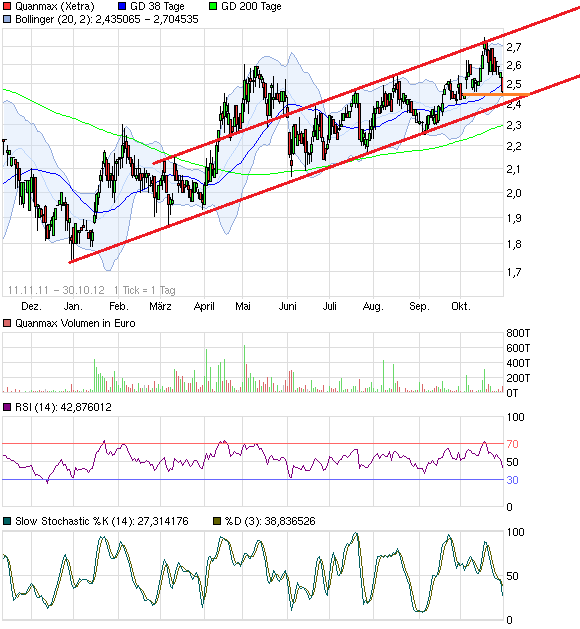The width and height of the screenshot is (580, 629).
Task: Click the purple RSI (14) legend swatch
Action: click(7, 407)
